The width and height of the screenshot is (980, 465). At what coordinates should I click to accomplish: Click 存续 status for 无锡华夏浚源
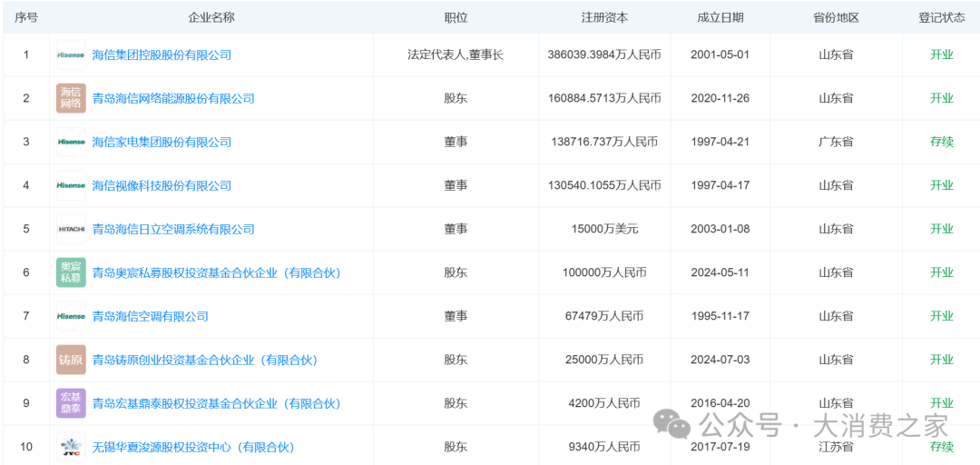tap(941, 447)
